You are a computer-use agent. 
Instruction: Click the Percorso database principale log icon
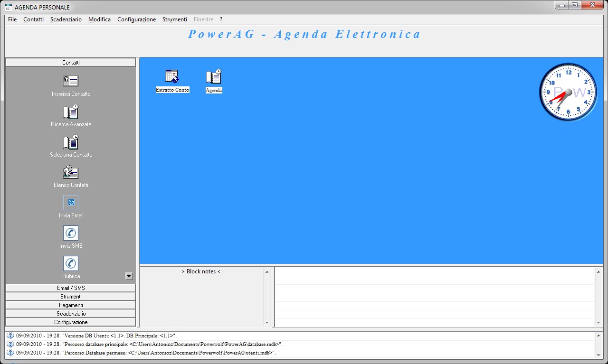(x=10, y=344)
